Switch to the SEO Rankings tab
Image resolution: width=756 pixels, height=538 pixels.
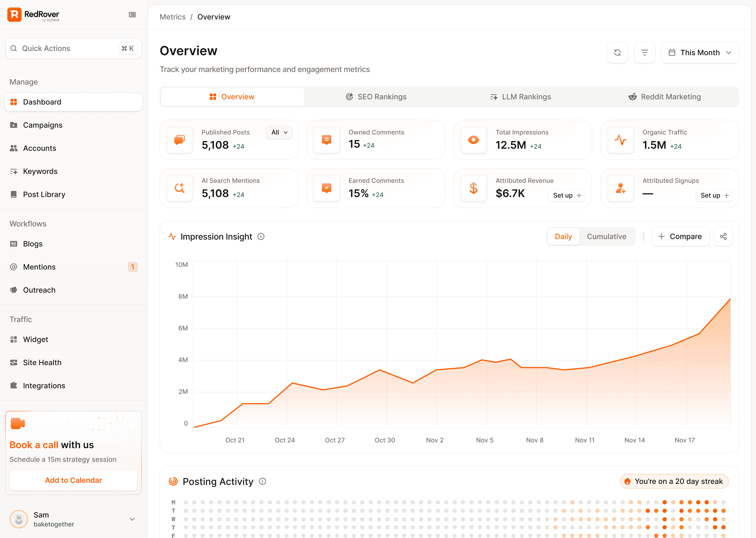[x=376, y=97]
